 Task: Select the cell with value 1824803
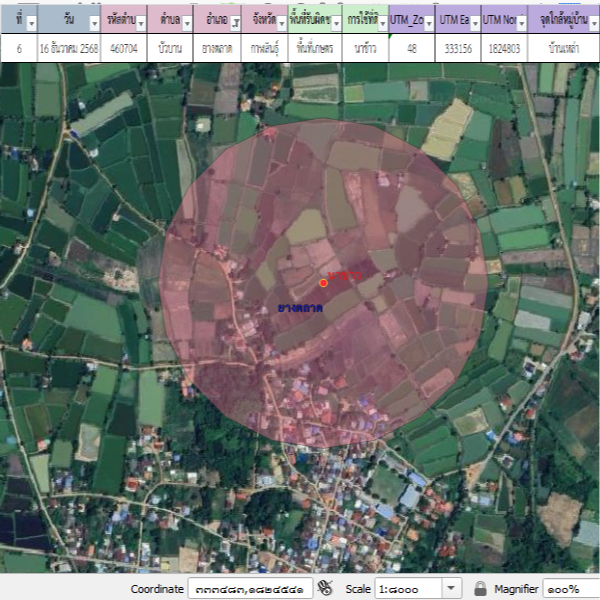tap(504, 48)
